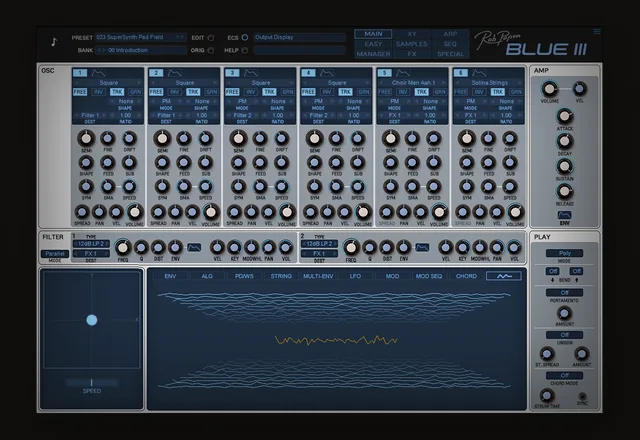
Task: Click the Chord Mode Off button
Action: click(x=564, y=376)
